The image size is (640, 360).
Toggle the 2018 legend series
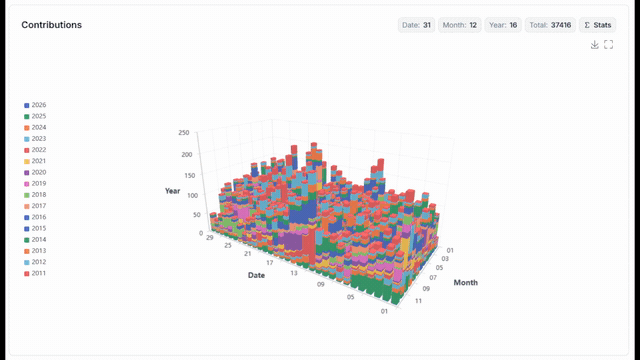[35, 195]
